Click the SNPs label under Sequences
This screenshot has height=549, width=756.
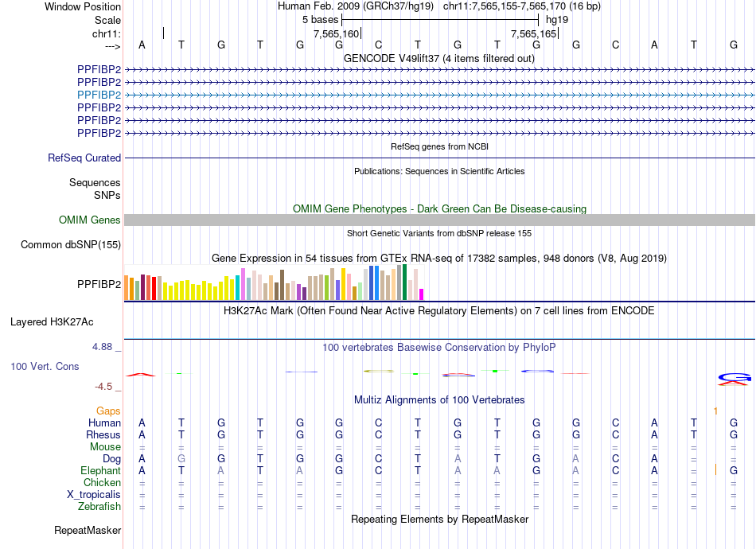pyautogui.click(x=107, y=195)
